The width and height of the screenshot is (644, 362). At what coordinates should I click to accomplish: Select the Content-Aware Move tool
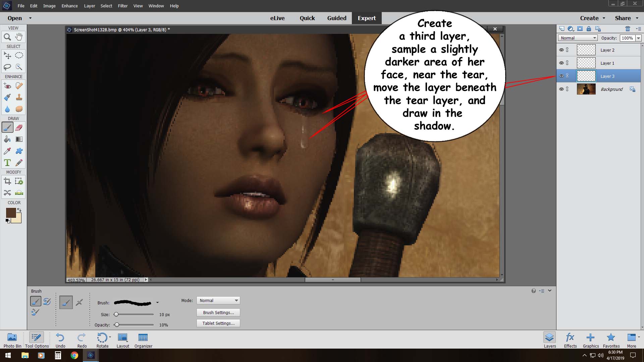(x=7, y=193)
